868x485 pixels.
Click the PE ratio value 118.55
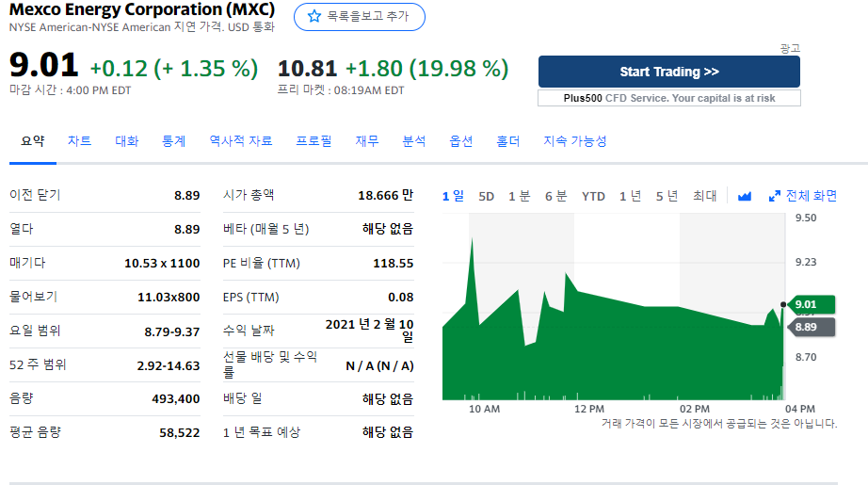point(394,264)
